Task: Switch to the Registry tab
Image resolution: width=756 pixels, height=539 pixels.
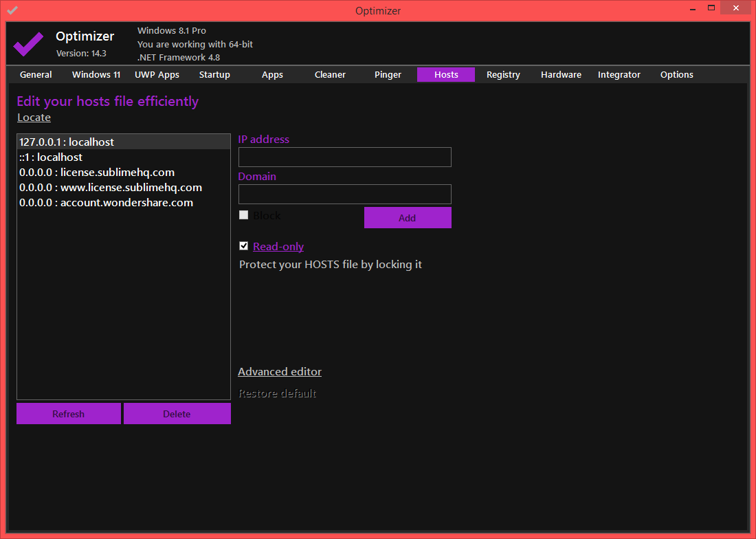Action: [x=503, y=74]
